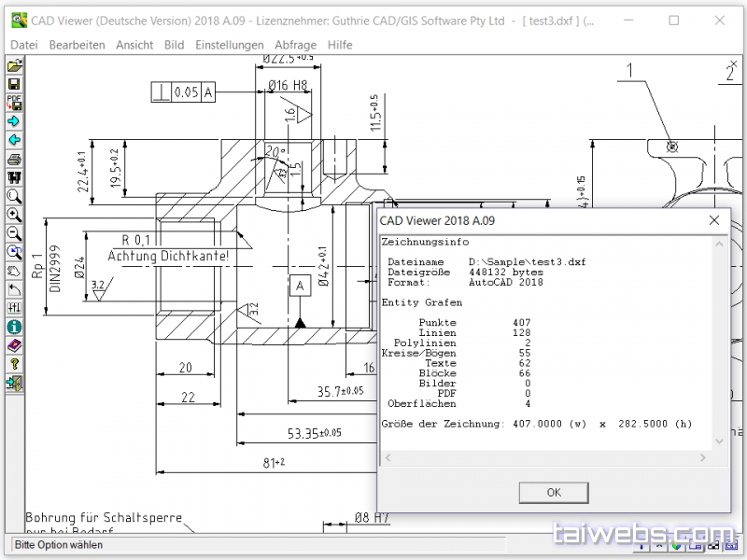Click the yellow question mark help icon
Image resolution: width=747 pixels, height=560 pixels.
pyautogui.click(x=14, y=364)
